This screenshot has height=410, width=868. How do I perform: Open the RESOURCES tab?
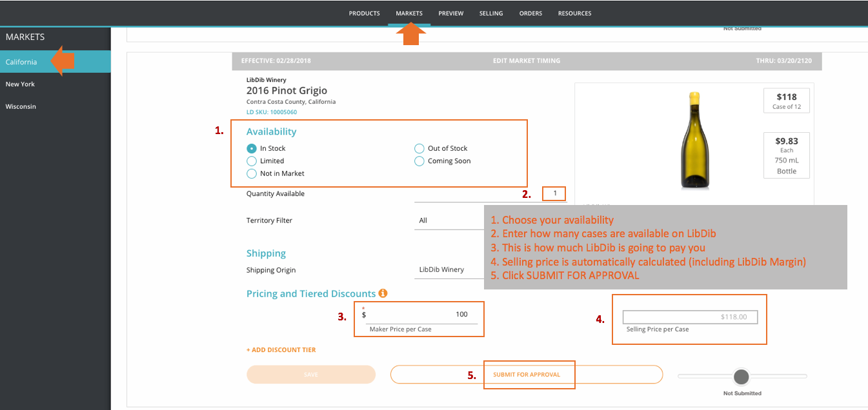pyautogui.click(x=574, y=13)
